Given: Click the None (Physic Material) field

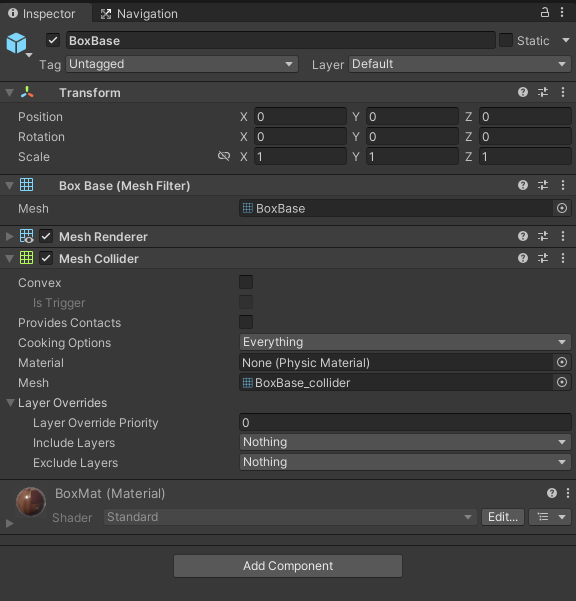Looking at the screenshot, I should tap(397, 362).
